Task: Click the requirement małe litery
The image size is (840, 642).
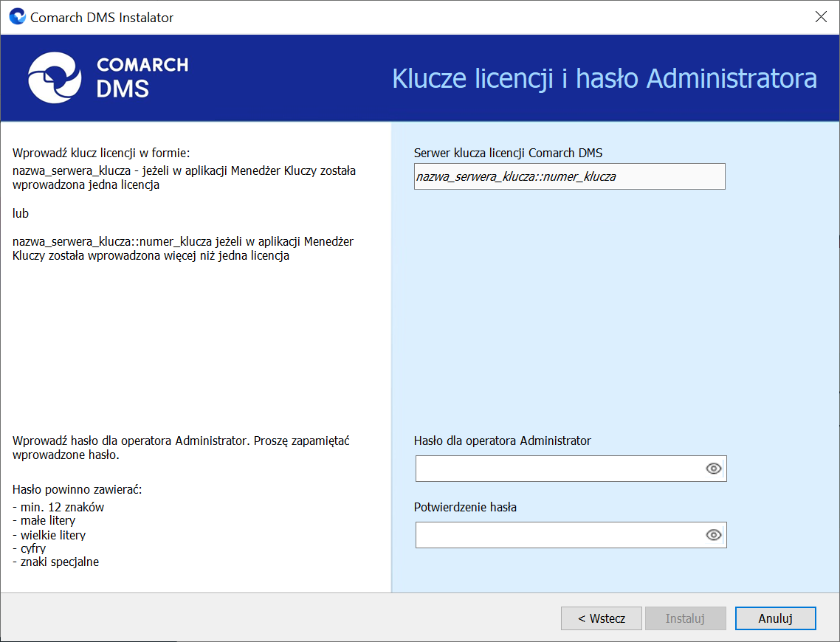Action: point(44,520)
